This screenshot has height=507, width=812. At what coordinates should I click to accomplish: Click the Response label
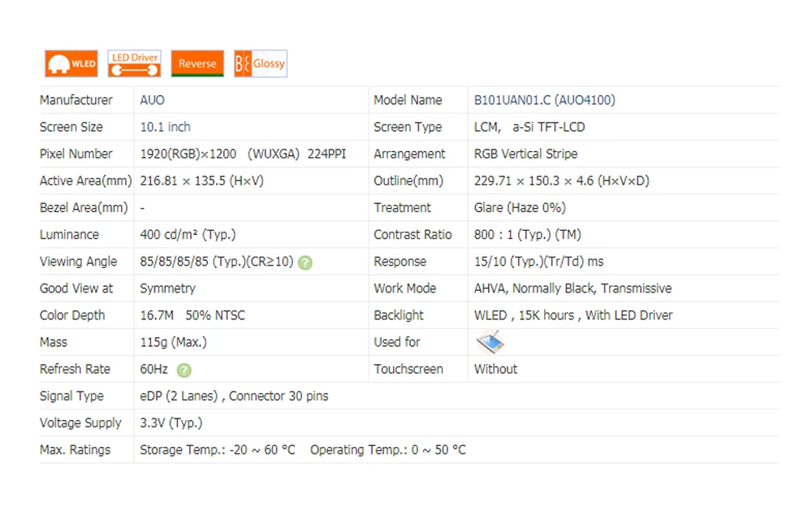click(400, 262)
